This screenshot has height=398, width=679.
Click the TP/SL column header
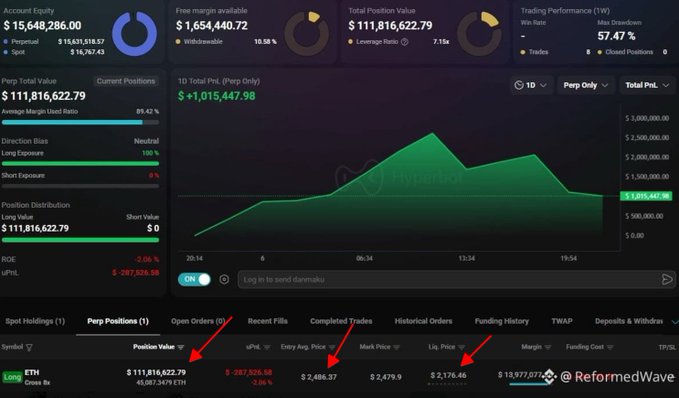(x=666, y=347)
